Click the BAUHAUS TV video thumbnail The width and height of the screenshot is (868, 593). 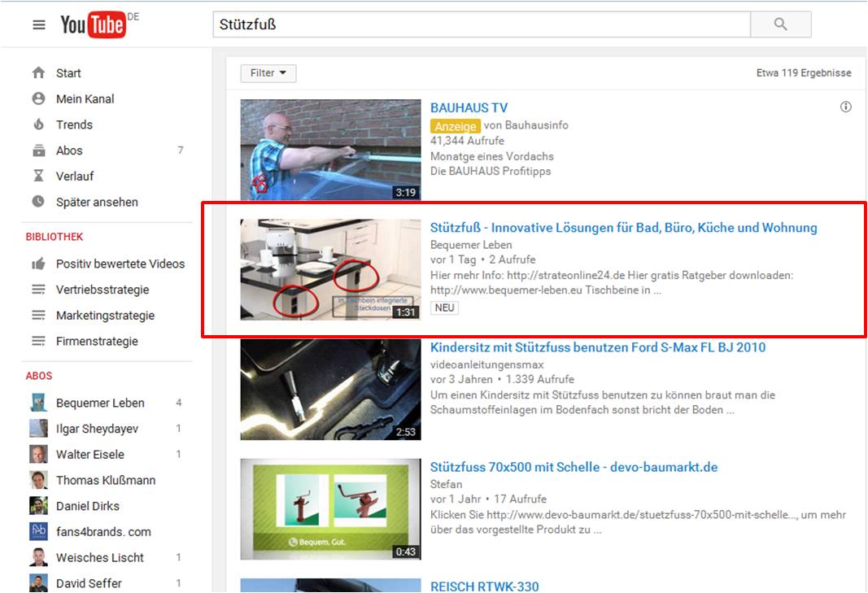[x=330, y=150]
